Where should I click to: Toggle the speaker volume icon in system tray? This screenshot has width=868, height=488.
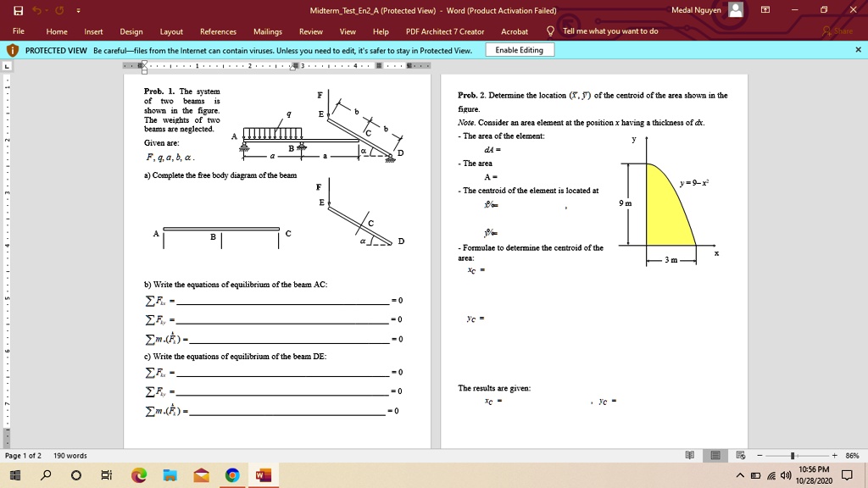[785, 475]
